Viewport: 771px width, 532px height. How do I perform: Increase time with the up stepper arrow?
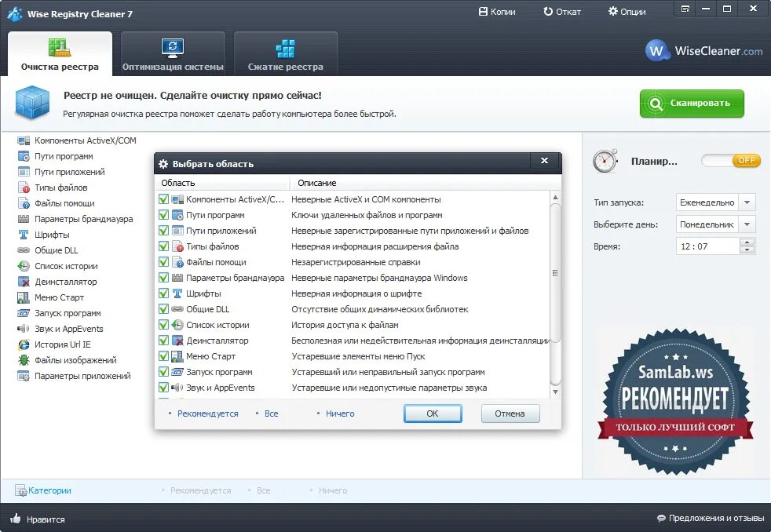(x=747, y=242)
